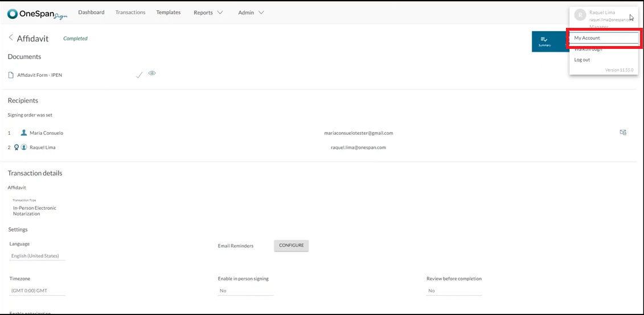Expand the Admin dropdown menu
The image size is (644, 315).
coord(251,13)
